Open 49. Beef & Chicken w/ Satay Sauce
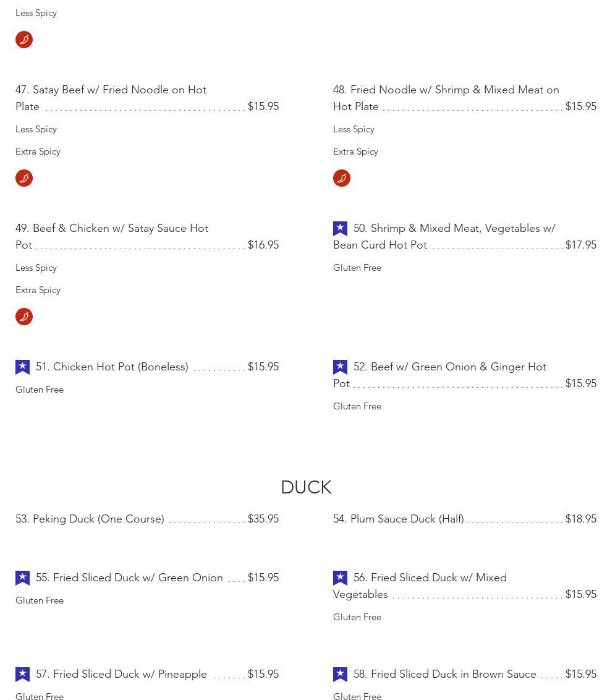The height and width of the screenshot is (700, 602). tap(111, 229)
